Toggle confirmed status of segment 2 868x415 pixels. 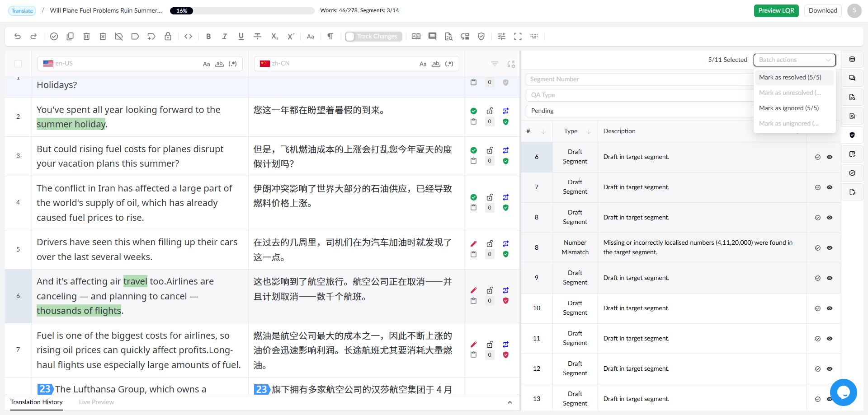(474, 111)
